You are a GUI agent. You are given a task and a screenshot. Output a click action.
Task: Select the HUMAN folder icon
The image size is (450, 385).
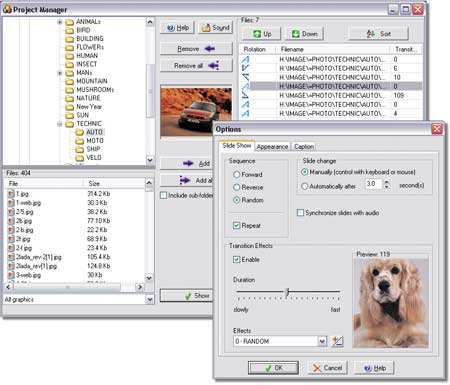pos(70,56)
